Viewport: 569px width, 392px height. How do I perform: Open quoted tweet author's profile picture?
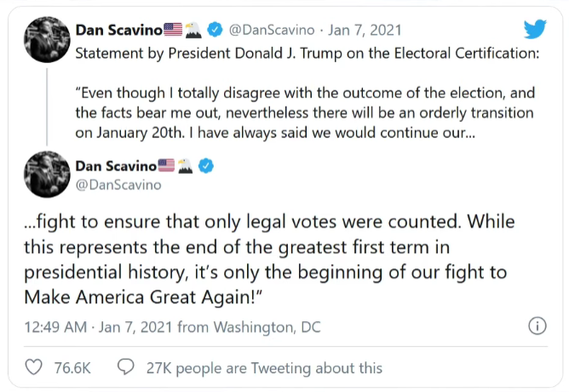click(x=47, y=39)
